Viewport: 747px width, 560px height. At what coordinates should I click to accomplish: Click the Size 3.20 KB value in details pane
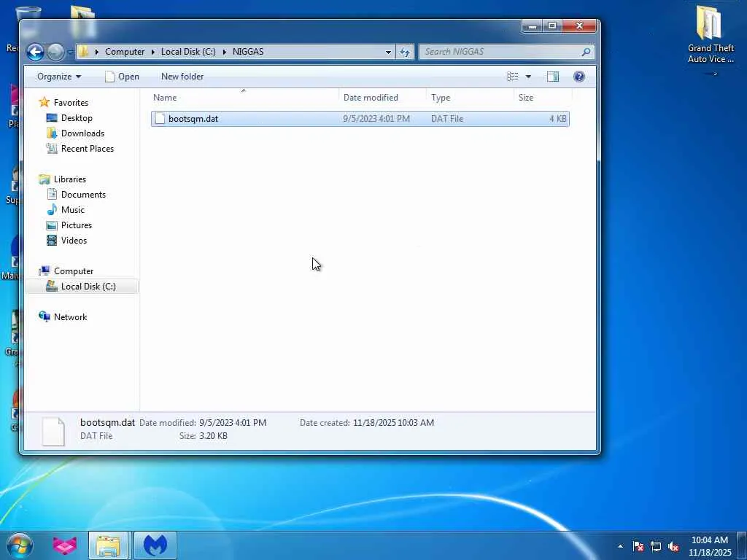[x=213, y=436]
